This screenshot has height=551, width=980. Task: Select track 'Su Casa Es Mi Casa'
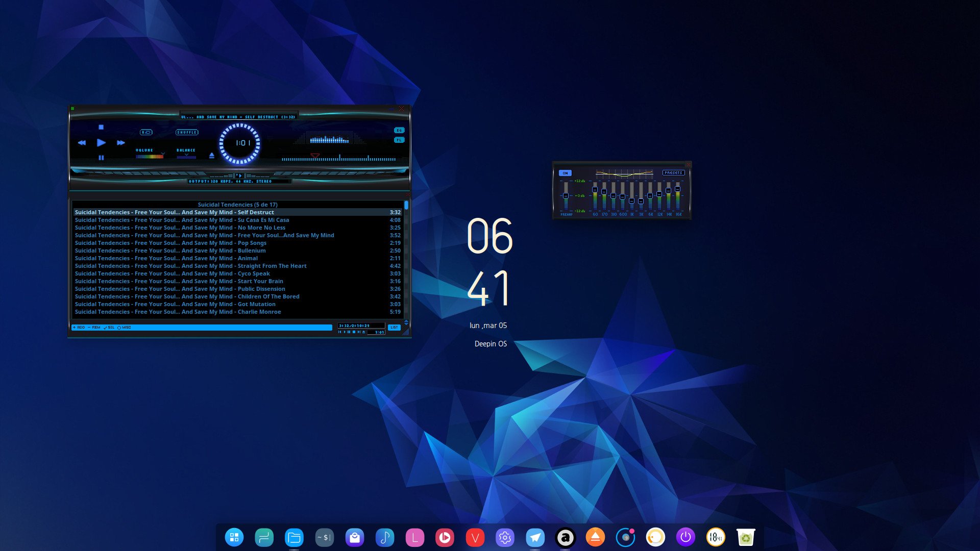pos(238,220)
